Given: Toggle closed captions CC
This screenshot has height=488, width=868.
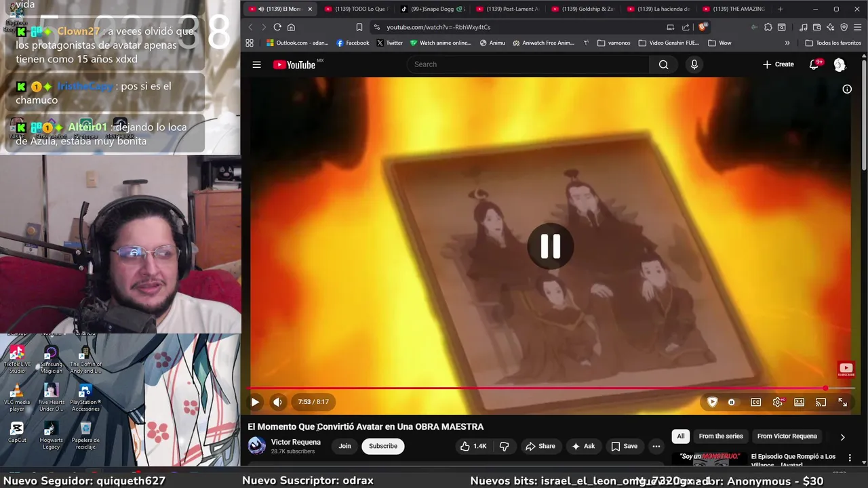Looking at the screenshot, I should point(755,402).
